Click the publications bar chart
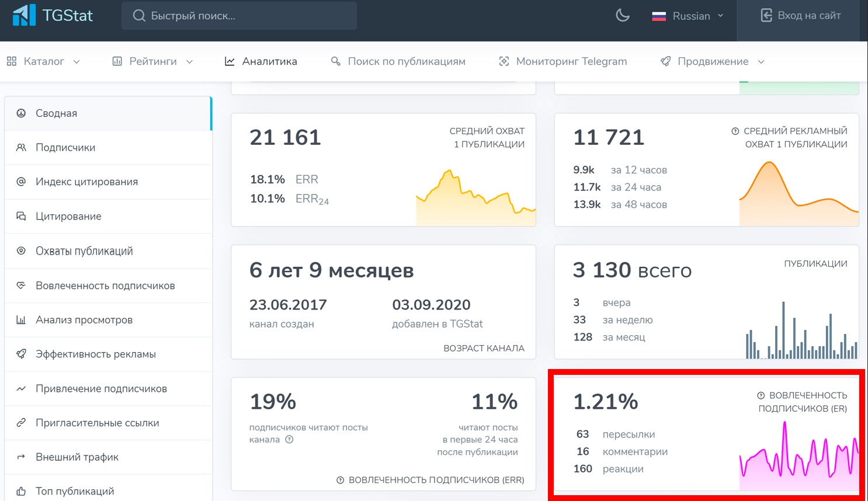Image resolution: width=868 pixels, height=501 pixels. coord(801,330)
